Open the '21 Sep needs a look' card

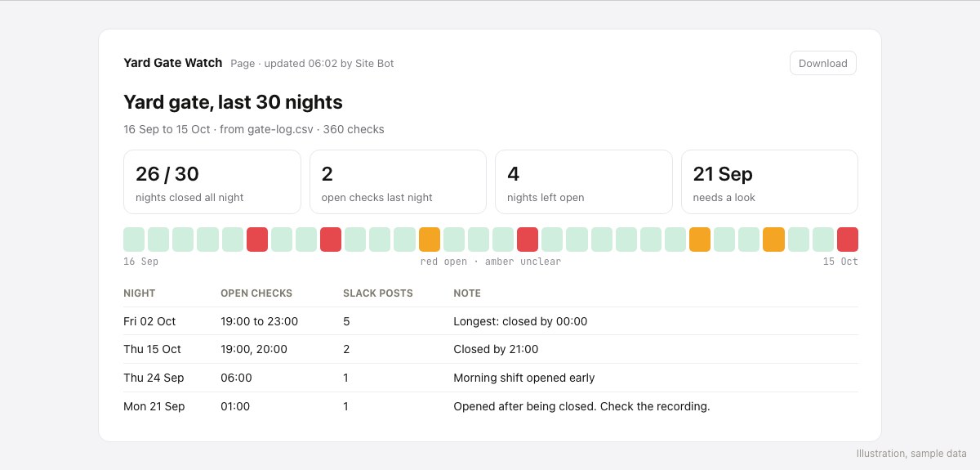pyautogui.click(x=769, y=181)
